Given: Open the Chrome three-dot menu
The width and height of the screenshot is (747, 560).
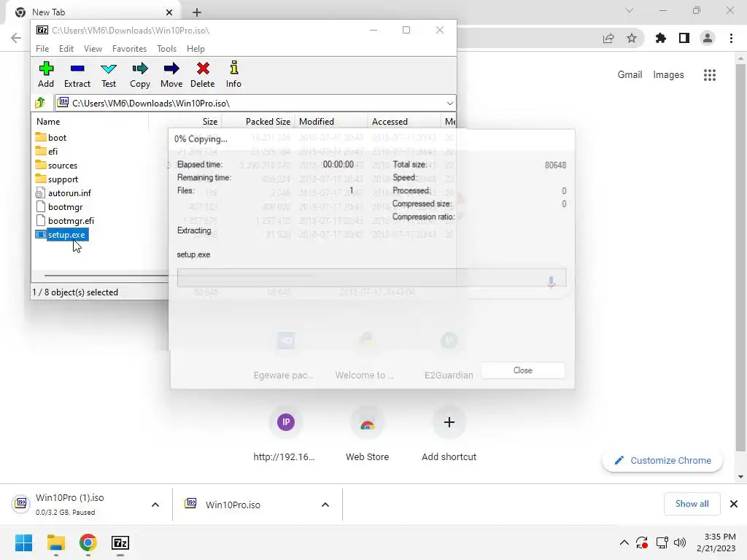Looking at the screenshot, I should (731, 38).
